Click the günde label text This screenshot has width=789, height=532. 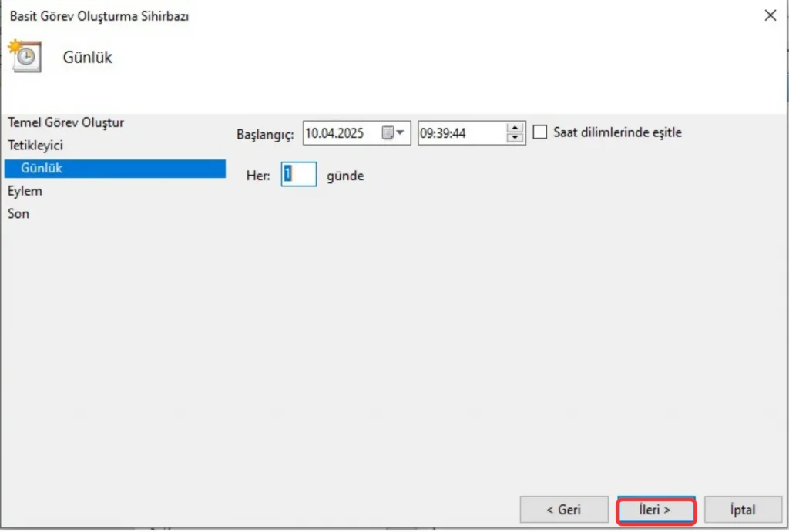click(345, 176)
